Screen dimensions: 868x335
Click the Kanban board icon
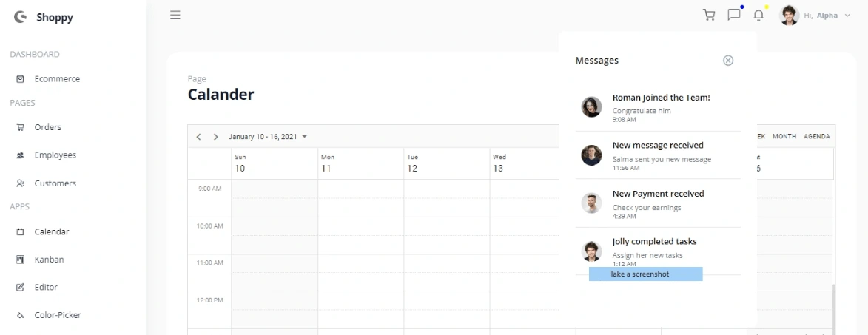(x=21, y=260)
